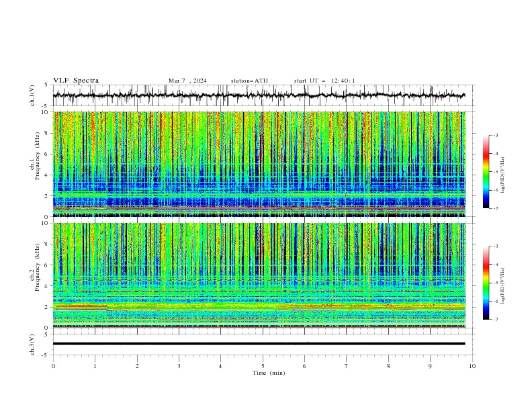Click the "ch.3(V)" waveform axis label
This screenshot has width=532, height=411.
coord(32,345)
